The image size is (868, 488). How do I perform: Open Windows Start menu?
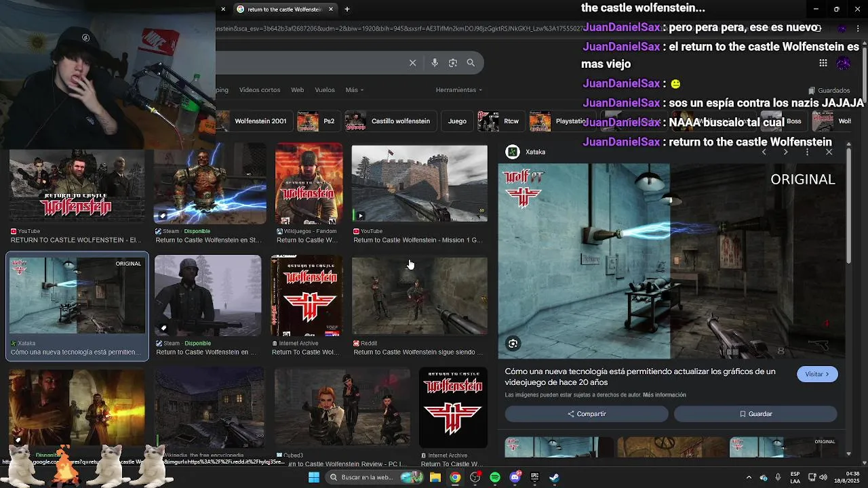(x=314, y=477)
